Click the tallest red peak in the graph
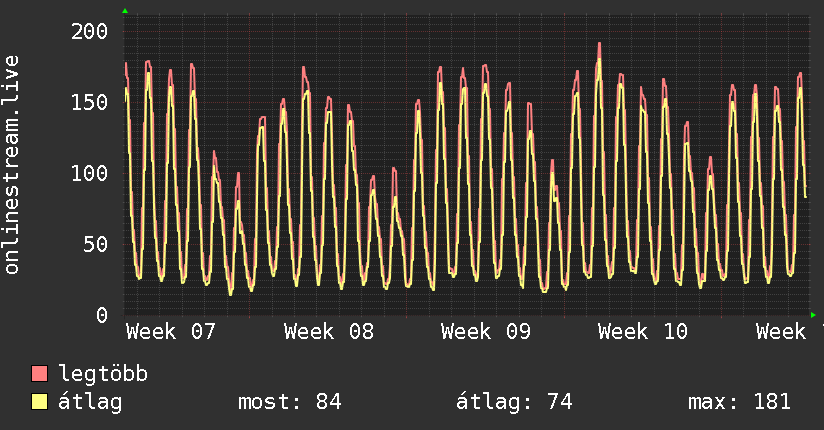Screen dimensions: 824x430 599,45
